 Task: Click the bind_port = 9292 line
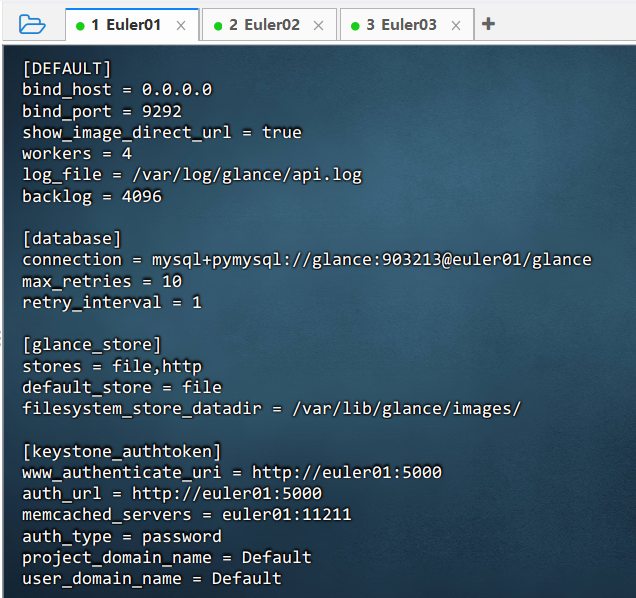102,111
